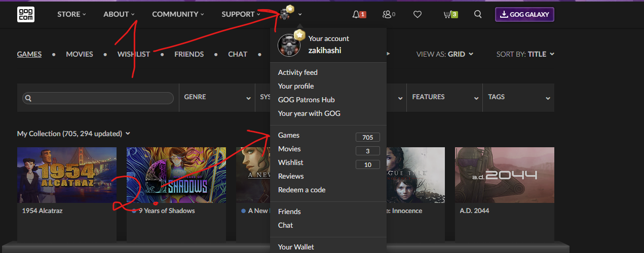Change SORT BY: TITLE option
This screenshot has height=253, width=644.
point(525,54)
